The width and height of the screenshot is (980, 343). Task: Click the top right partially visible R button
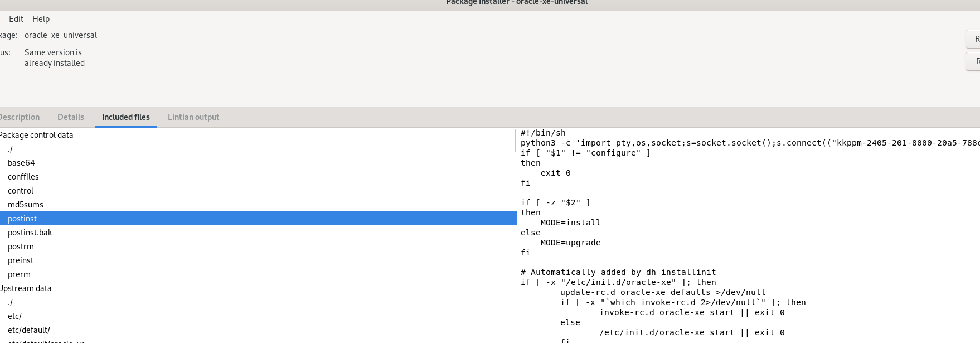pyautogui.click(x=973, y=39)
